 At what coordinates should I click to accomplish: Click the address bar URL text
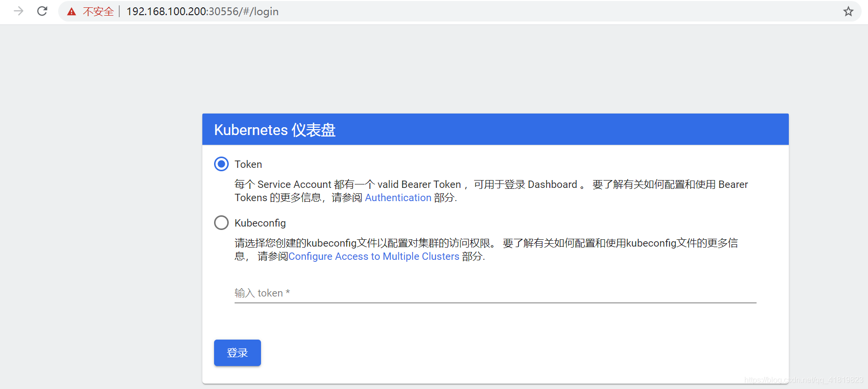(202, 11)
